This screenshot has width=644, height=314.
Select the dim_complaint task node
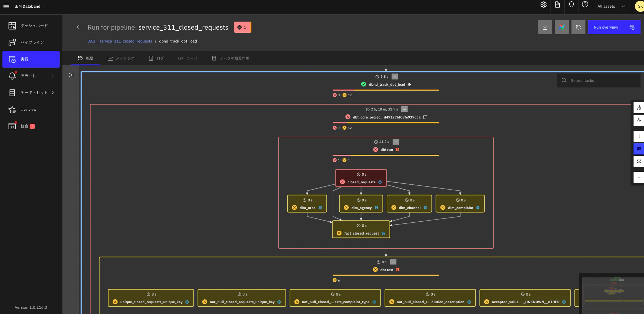pos(460,204)
